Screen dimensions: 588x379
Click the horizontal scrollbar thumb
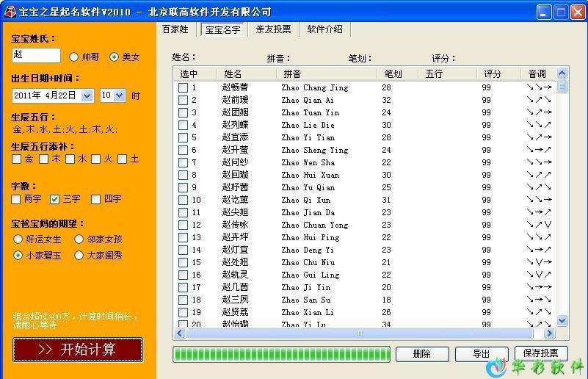(x=359, y=333)
